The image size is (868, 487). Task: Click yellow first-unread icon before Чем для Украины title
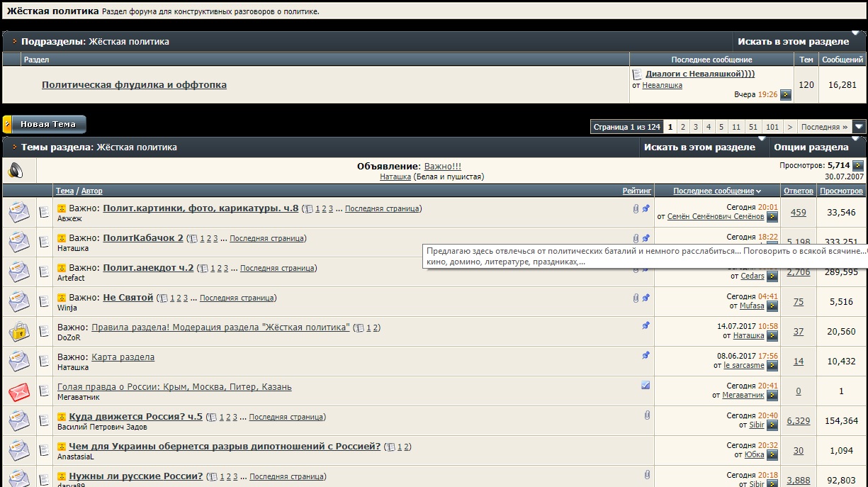click(62, 447)
